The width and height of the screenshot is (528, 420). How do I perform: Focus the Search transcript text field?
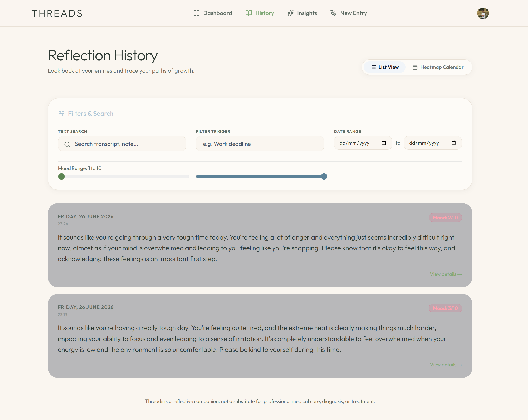122,144
